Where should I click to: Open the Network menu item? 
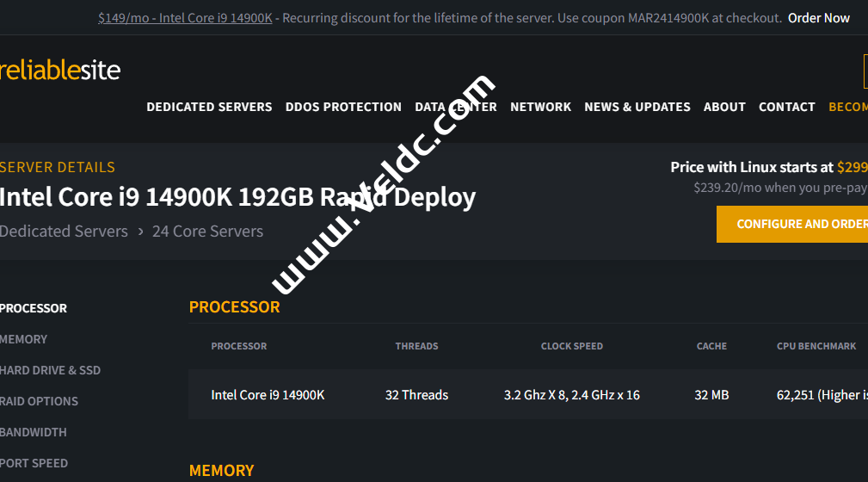[x=540, y=107]
